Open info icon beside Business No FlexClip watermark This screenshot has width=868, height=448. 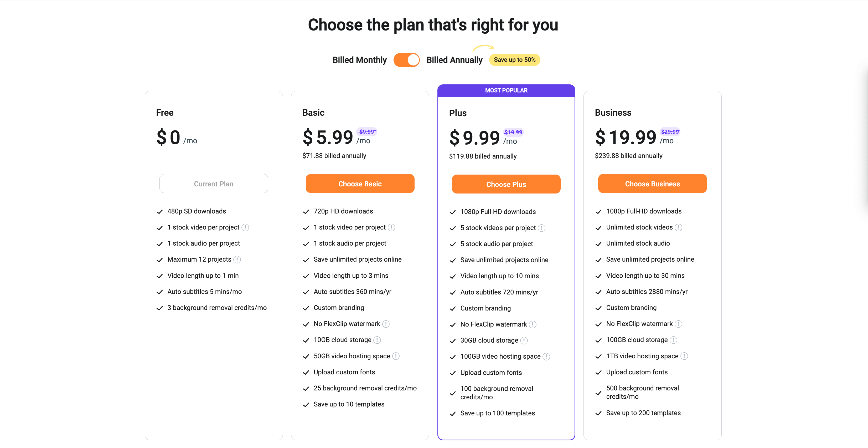[678, 324]
